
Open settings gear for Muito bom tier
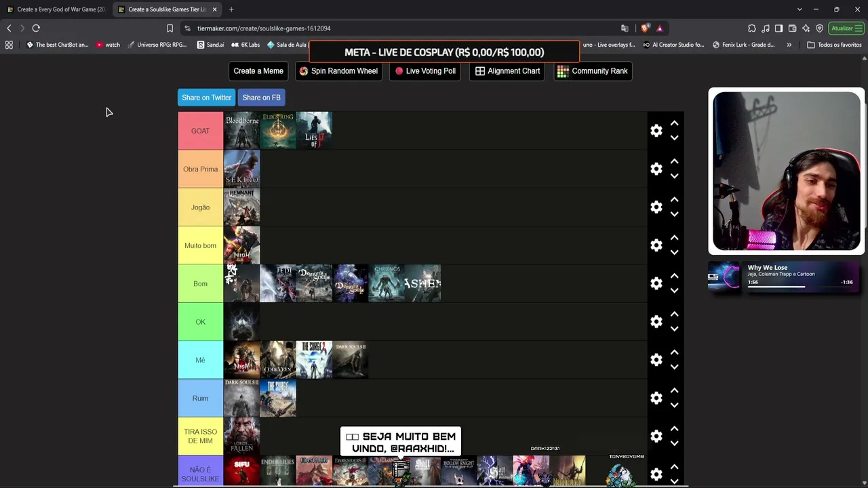[656, 245]
